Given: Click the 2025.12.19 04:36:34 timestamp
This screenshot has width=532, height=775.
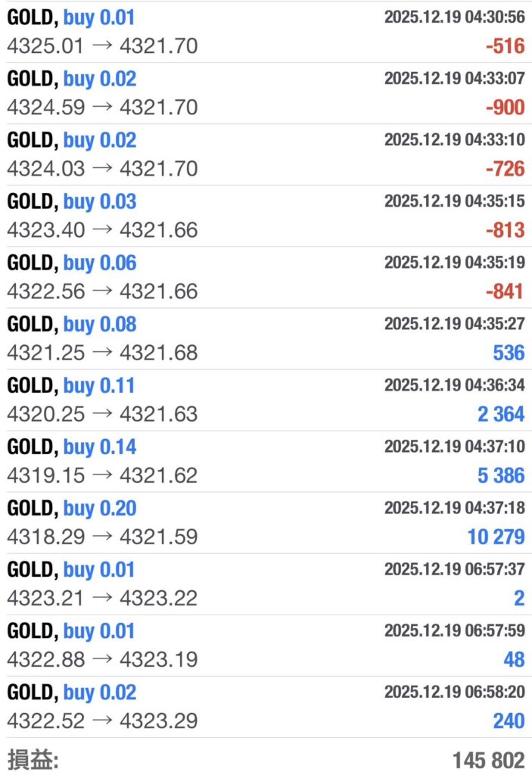Looking at the screenshot, I should (x=454, y=385).
